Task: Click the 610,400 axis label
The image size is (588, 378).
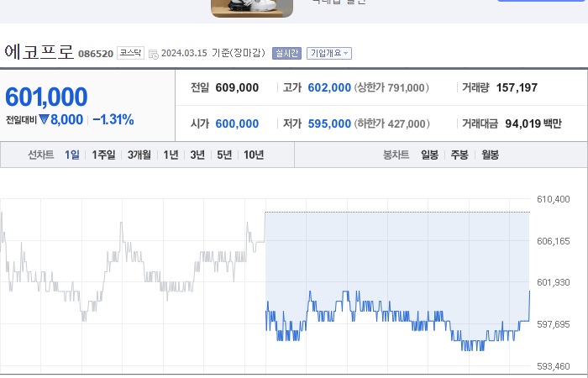Action: (x=553, y=199)
